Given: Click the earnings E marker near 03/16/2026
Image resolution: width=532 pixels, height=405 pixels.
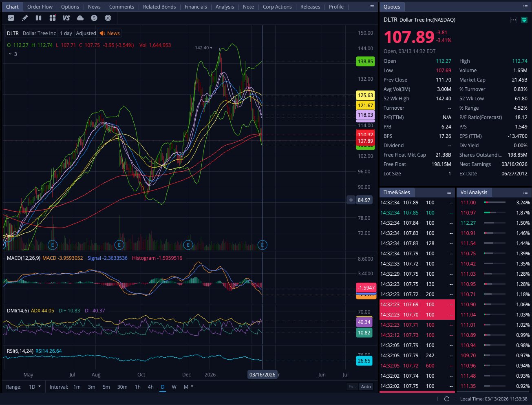Looking at the screenshot, I should 263,245.
